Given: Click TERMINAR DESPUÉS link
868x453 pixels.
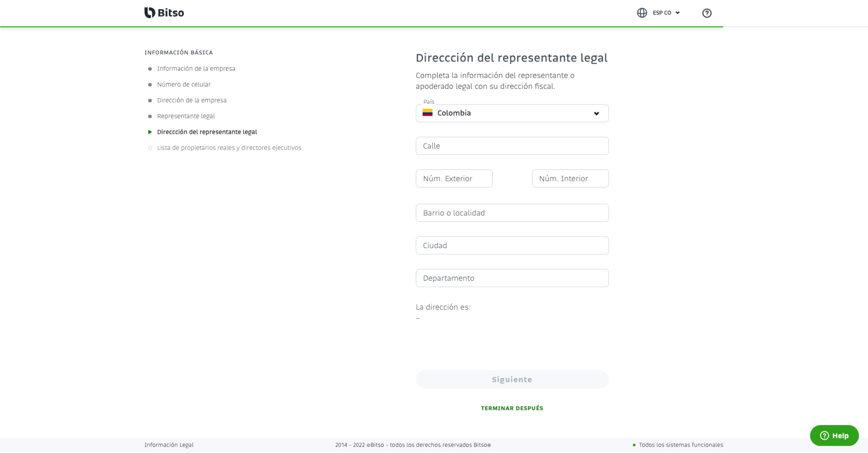Looking at the screenshot, I should (x=512, y=408).
